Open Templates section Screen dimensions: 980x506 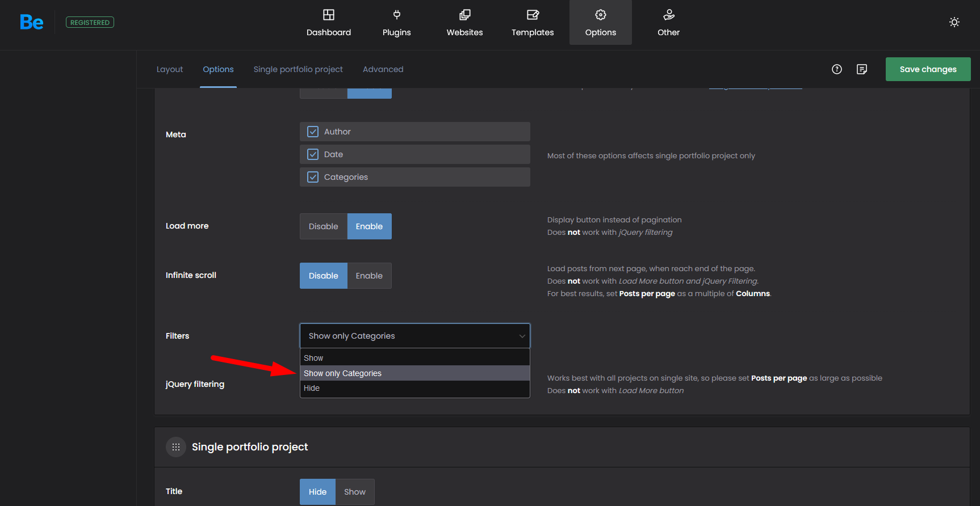click(533, 23)
